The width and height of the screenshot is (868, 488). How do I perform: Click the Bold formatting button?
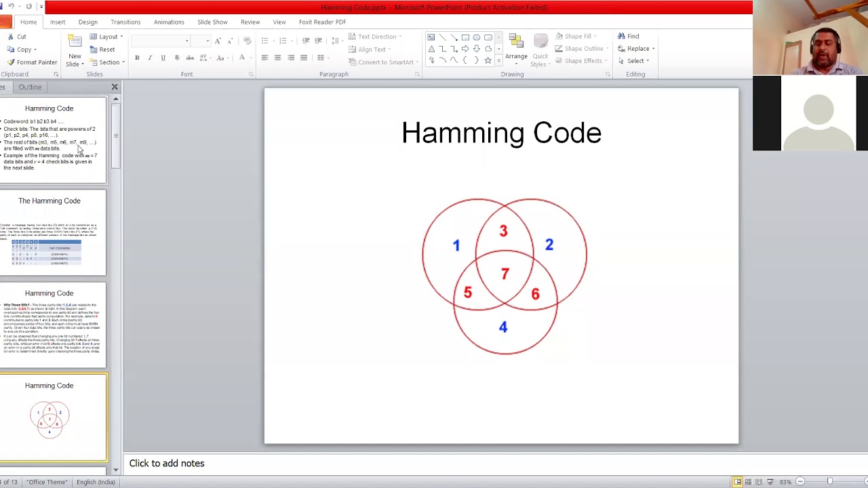coord(137,58)
